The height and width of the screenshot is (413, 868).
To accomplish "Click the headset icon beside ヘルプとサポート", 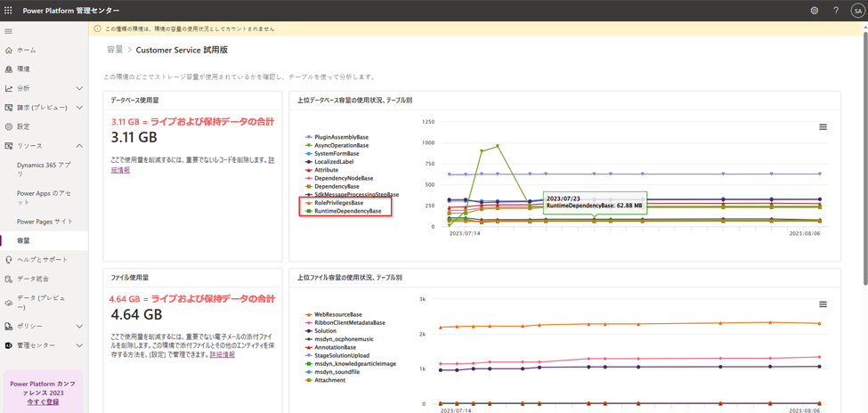I will click(x=8, y=260).
